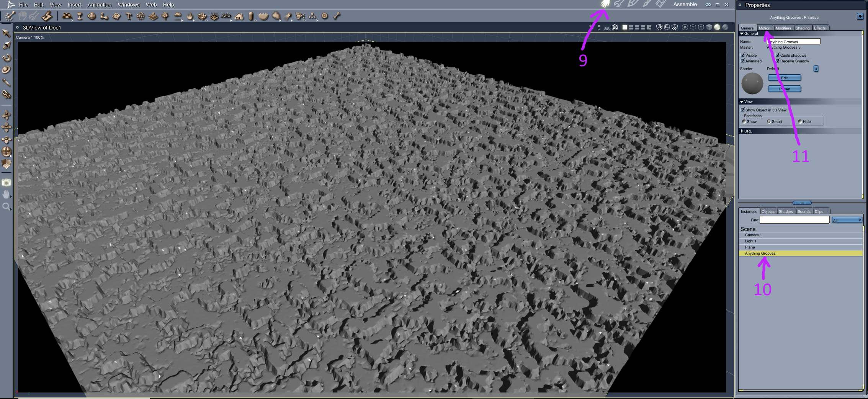Click the shader preview sphere
The height and width of the screenshot is (399, 868).
coord(752,83)
